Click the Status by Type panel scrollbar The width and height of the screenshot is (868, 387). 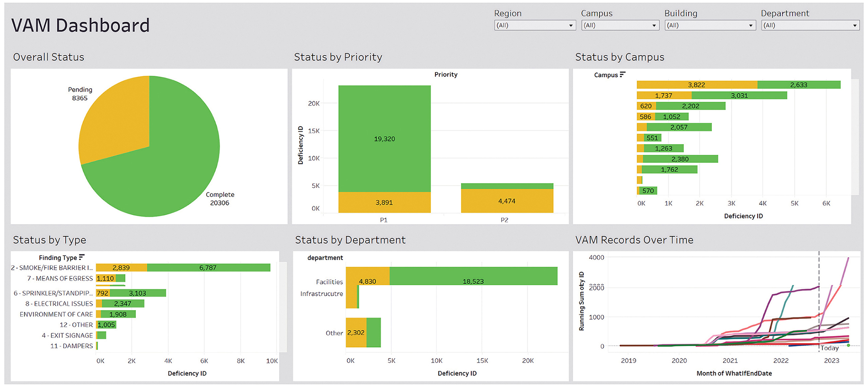[x=283, y=307]
